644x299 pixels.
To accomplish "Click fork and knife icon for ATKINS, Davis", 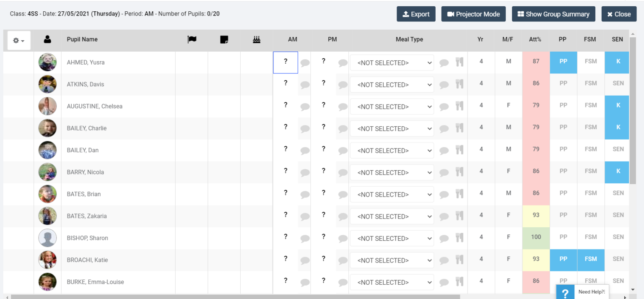I will coord(460,84).
